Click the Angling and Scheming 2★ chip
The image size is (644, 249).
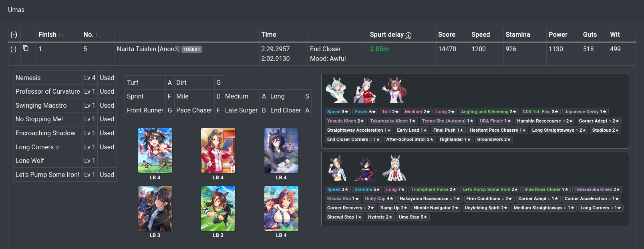tap(489, 112)
